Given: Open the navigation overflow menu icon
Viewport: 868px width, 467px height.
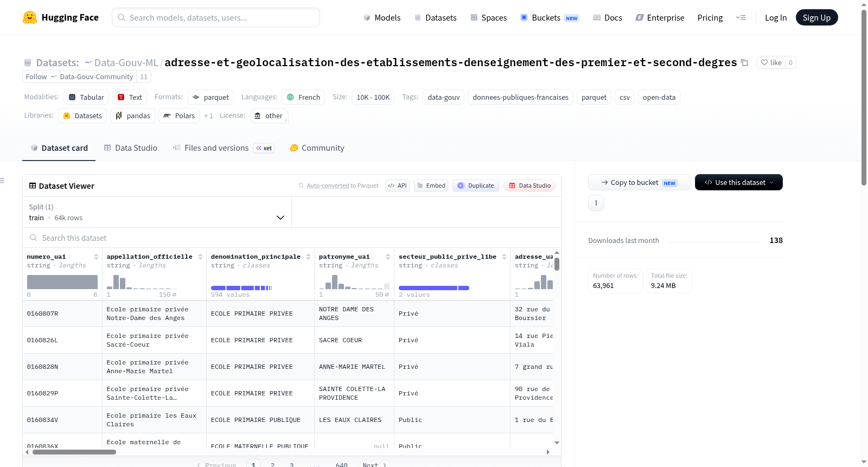Looking at the screenshot, I should tap(741, 17).
